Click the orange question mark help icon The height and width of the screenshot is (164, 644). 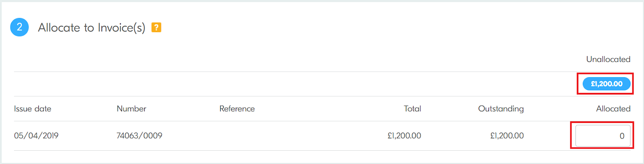pos(156,27)
